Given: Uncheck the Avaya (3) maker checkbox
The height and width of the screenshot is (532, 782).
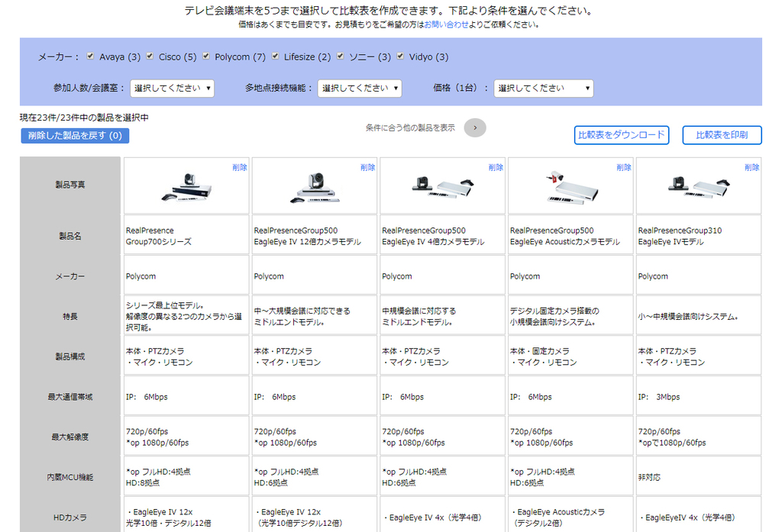Looking at the screenshot, I should pyautogui.click(x=90, y=56).
